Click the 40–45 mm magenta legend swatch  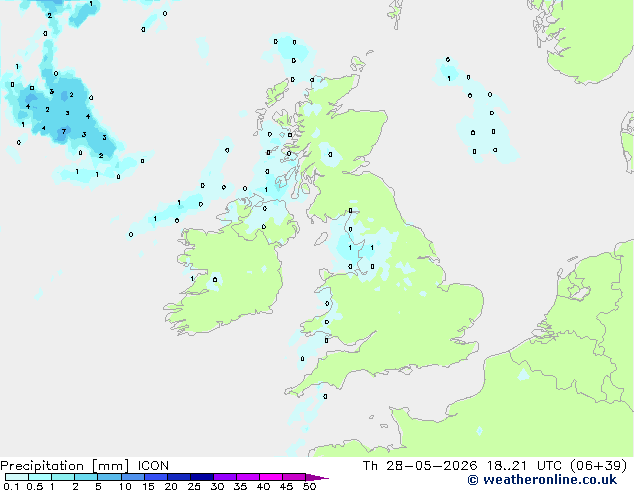[x=271, y=477]
